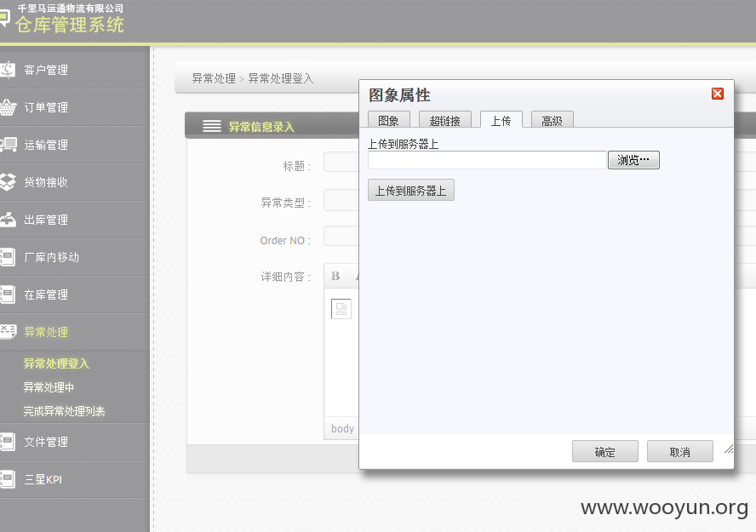
Task: Click the list icon beside 异常信息录入
Action: [x=212, y=126]
